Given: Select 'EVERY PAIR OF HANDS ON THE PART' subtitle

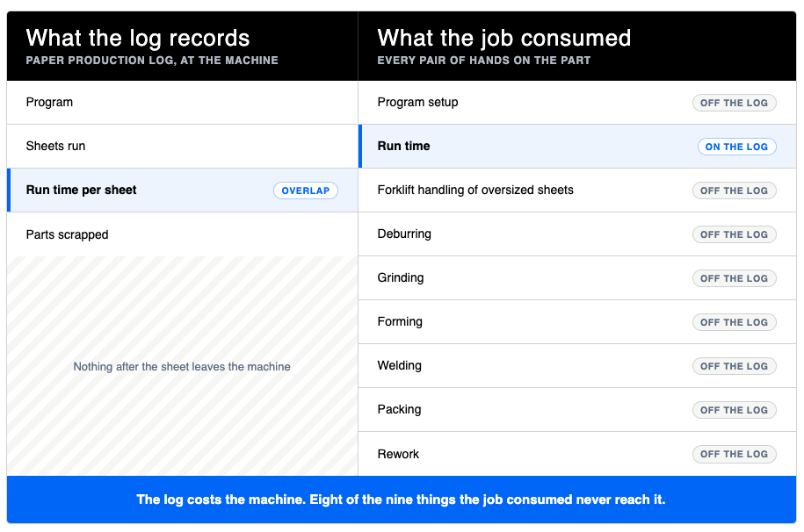Looking at the screenshot, I should (x=483, y=61).
